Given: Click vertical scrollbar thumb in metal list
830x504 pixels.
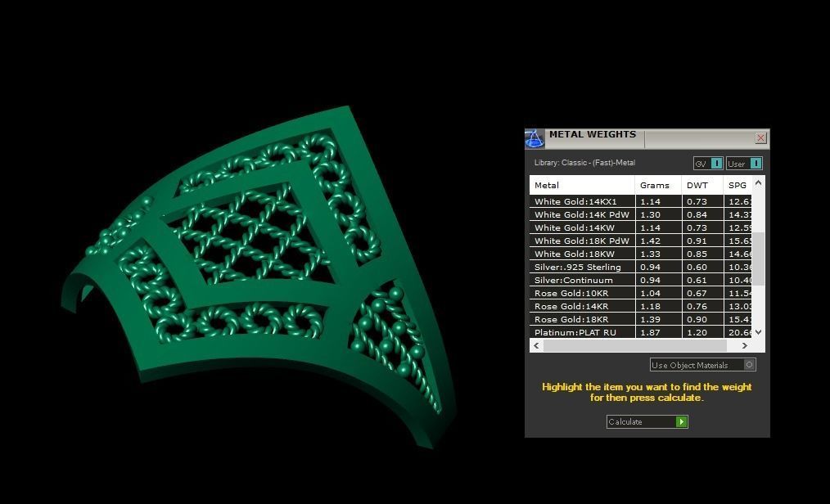Looking at the screenshot, I should (x=759, y=259).
